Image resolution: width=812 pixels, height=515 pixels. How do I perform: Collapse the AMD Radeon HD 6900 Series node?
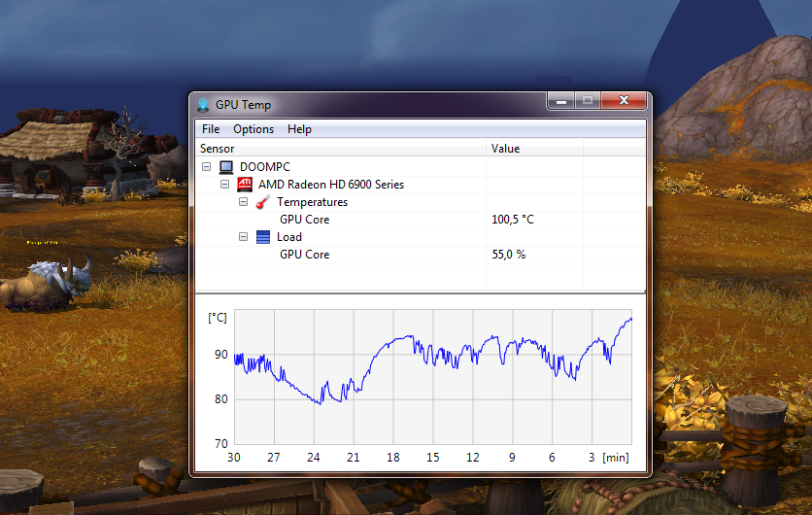click(x=224, y=184)
